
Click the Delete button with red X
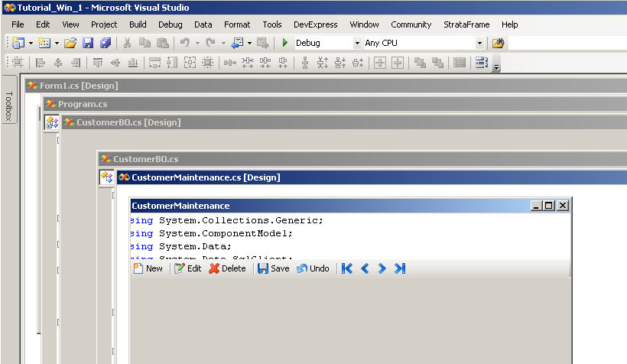coord(227,268)
